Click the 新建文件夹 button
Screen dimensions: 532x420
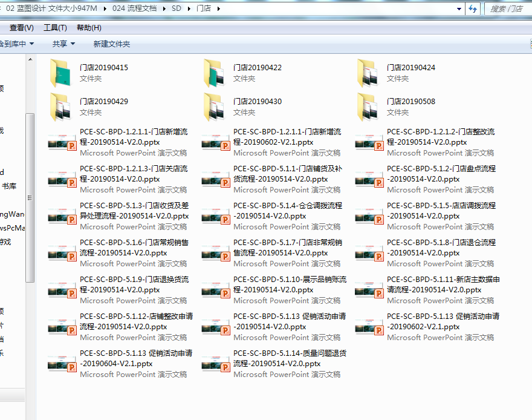(x=111, y=44)
